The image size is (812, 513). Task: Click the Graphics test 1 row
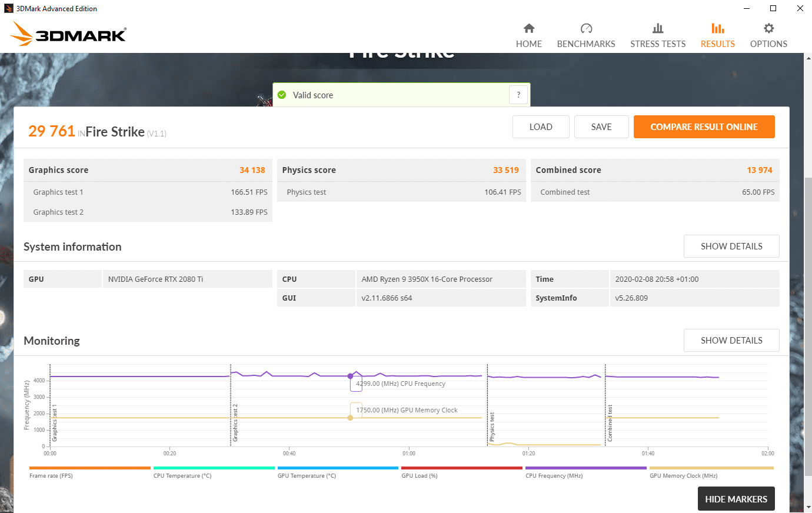148,192
